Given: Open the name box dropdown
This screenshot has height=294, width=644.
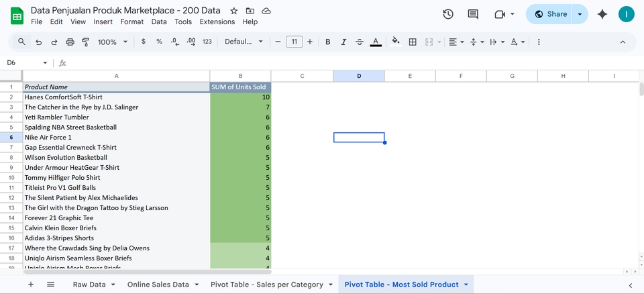Looking at the screenshot, I should pos(45,63).
